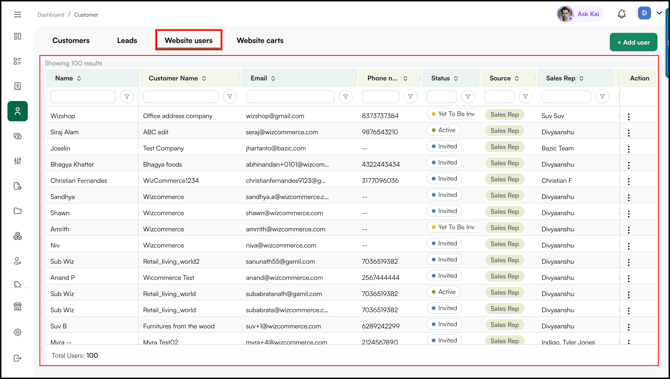Image resolution: width=670 pixels, height=379 pixels.
Task: Open the sliders icon in the sidebar
Action: (18, 161)
